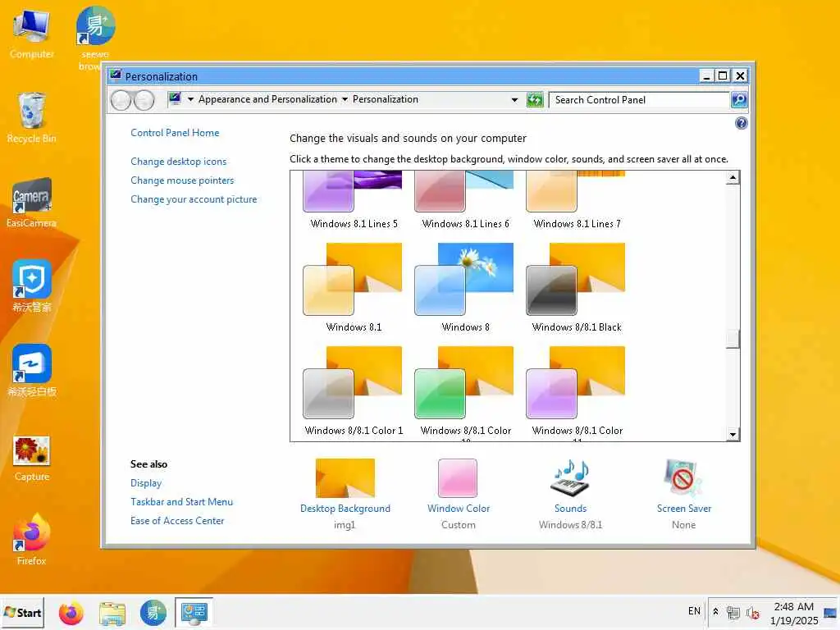The image size is (840, 630).
Task: Select the blue whiteboard desktop shortcut
Action: 32,370
